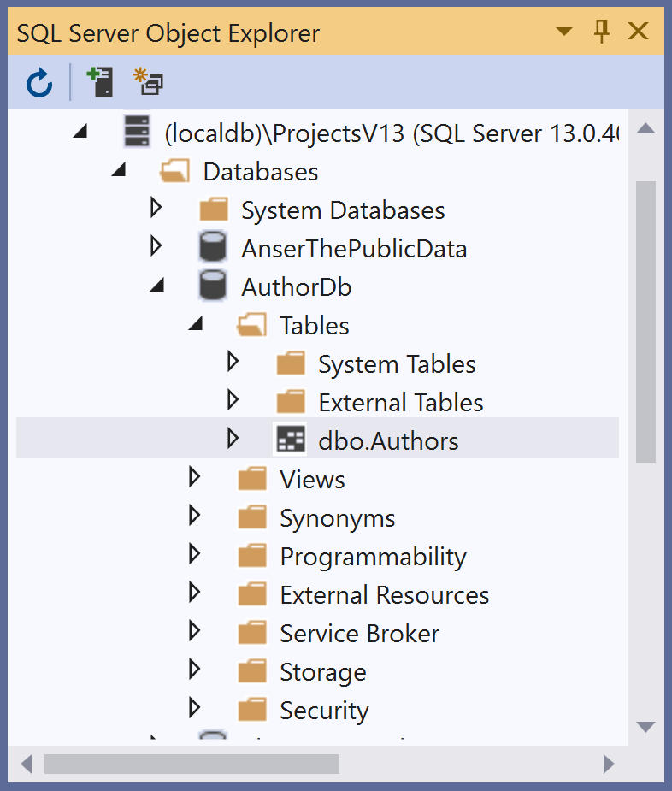Expand the External Resources node
Screen dimensions: 672x791
[x=194, y=593]
